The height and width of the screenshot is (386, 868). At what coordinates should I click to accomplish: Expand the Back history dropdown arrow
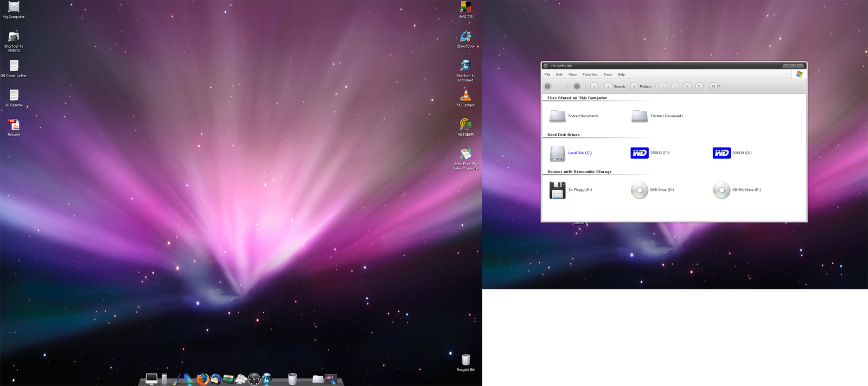point(567,86)
